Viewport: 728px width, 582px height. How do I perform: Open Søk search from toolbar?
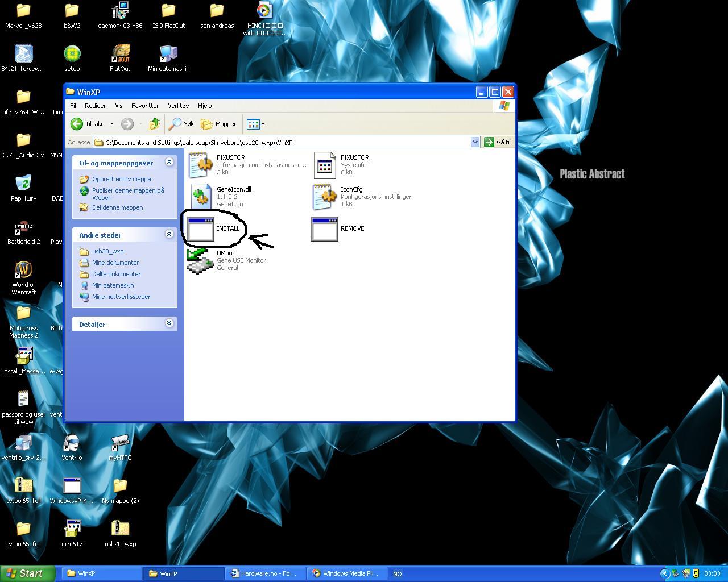pyautogui.click(x=182, y=124)
